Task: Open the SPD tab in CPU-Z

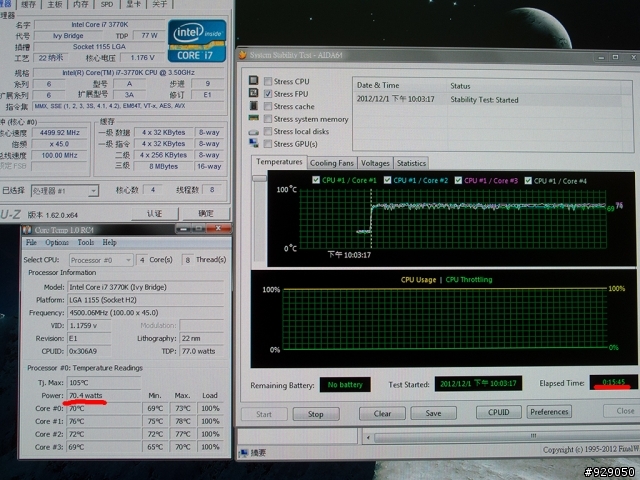Action: coord(107,4)
